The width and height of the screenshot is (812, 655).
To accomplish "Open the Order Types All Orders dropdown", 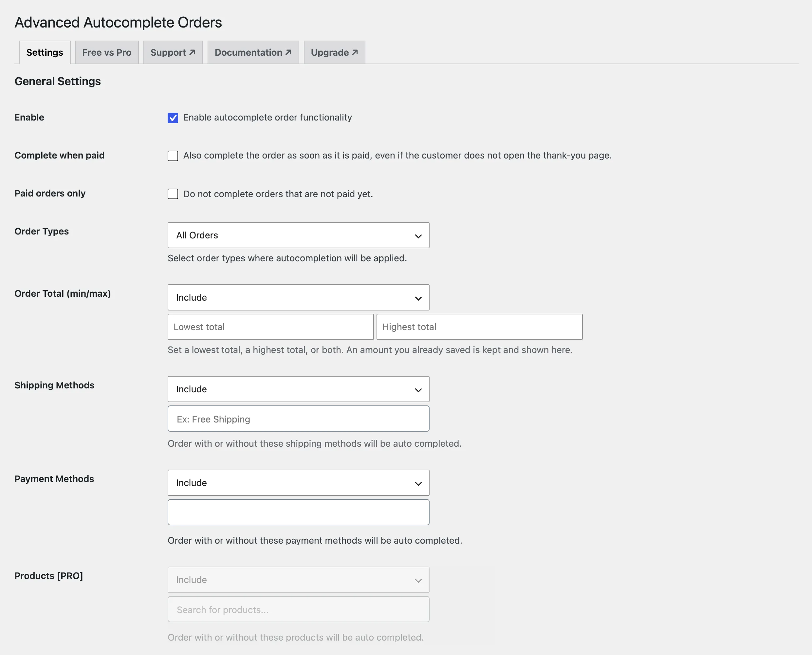I will (298, 235).
